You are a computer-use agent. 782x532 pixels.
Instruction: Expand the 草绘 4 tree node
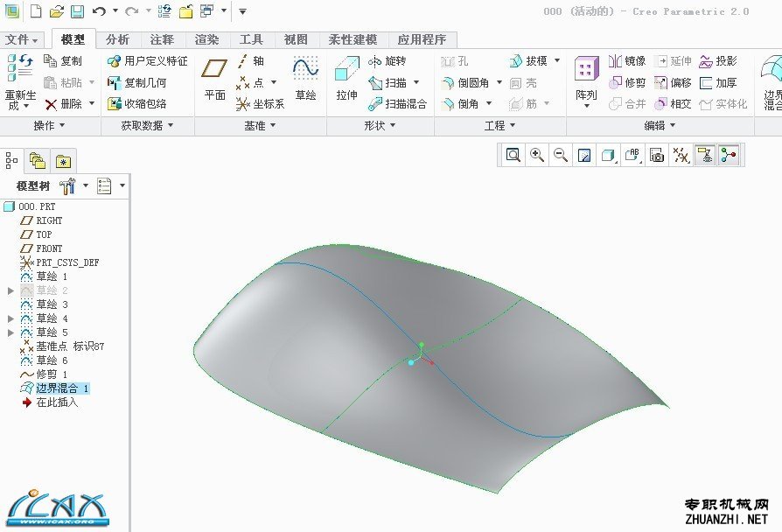(x=10, y=318)
